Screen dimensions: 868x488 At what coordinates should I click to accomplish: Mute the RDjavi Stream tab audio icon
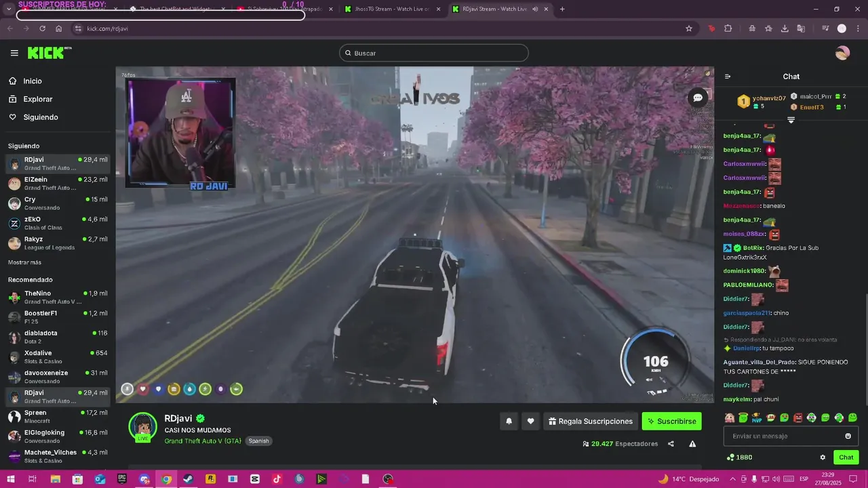(x=536, y=9)
